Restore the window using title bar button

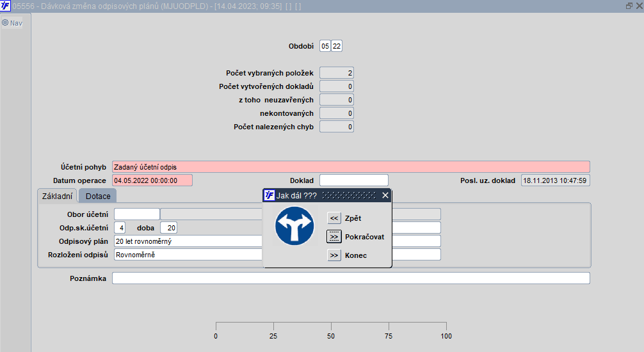[x=629, y=6]
